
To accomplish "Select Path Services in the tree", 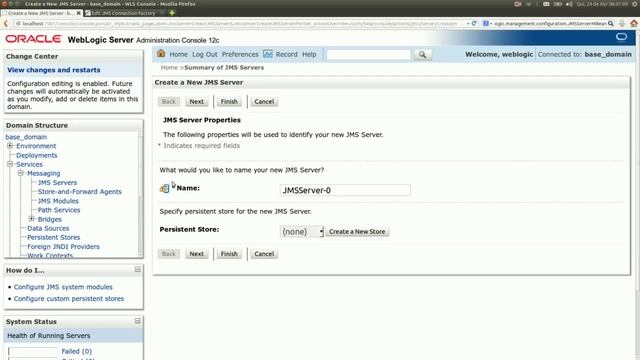I will pyautogui.click(x=59, y=210).
